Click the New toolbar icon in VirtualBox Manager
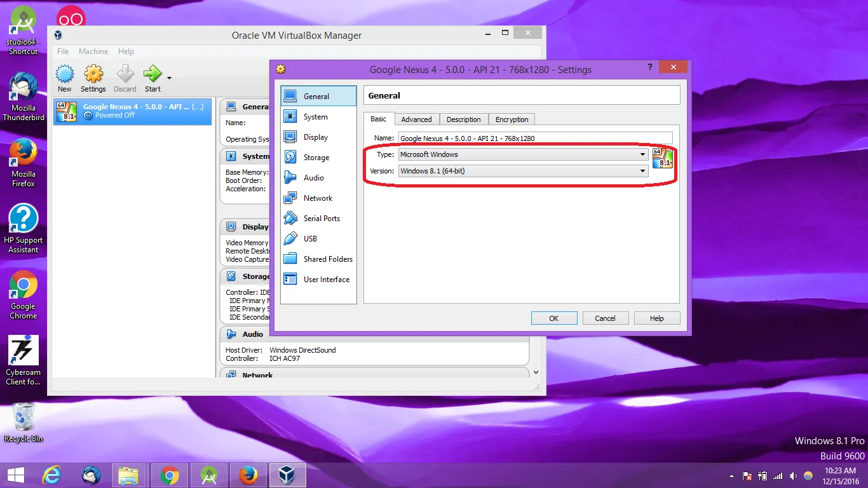Image resolution: width=868 pixels, height=488 pixels. [x=65, y=79]
